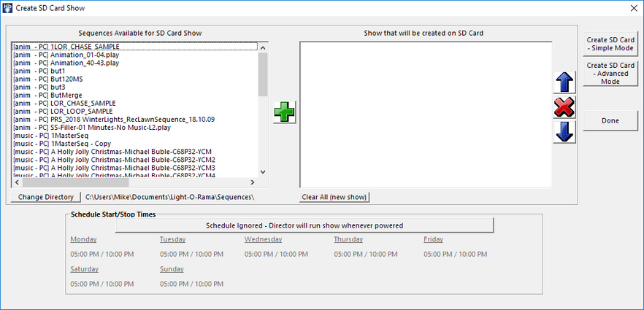Click the Done button
The height and width of the screenshot is (310, 644).
point(610,120)
